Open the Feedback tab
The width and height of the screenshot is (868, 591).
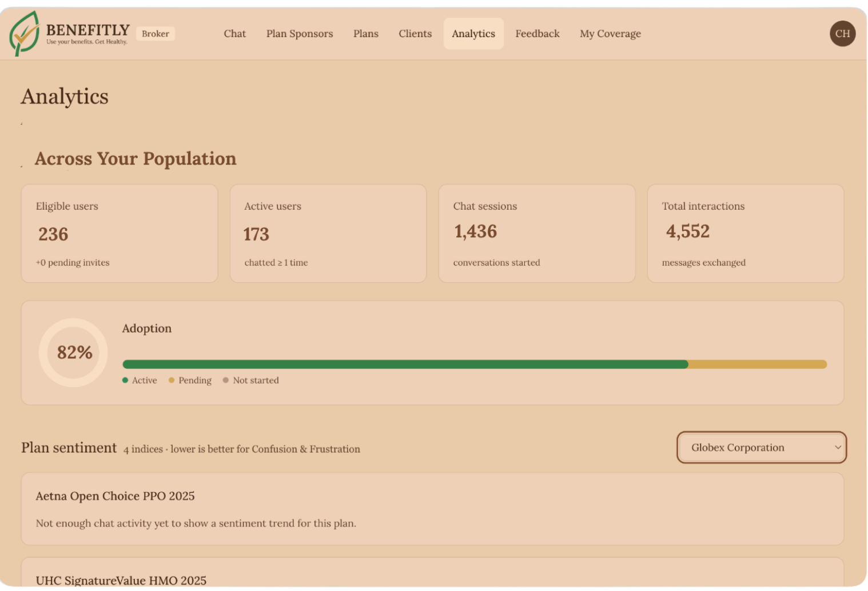click(x=537, y=34)
